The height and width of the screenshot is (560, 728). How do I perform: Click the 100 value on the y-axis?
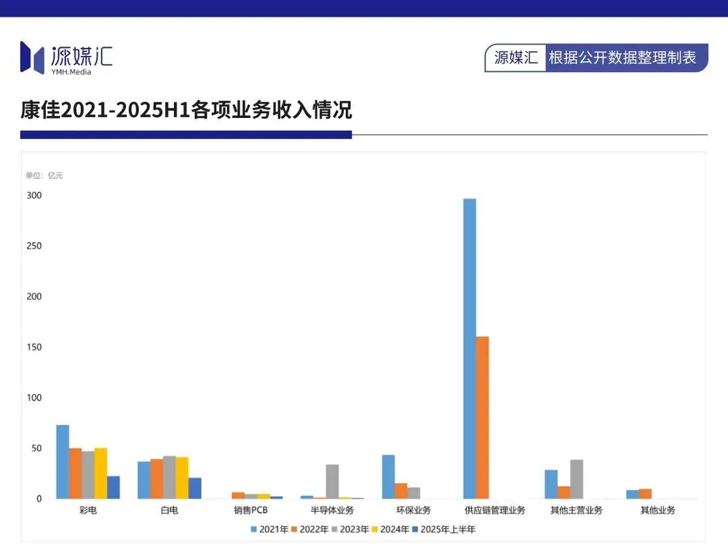[34, 398]
